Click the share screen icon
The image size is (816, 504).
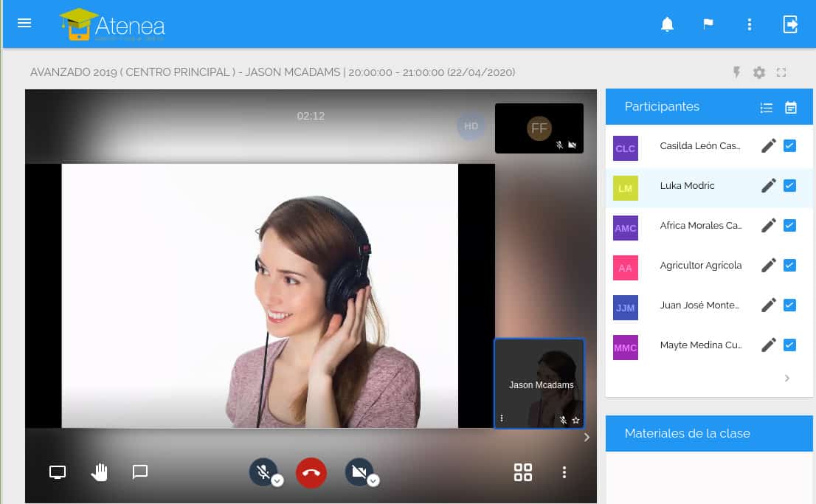58,472
